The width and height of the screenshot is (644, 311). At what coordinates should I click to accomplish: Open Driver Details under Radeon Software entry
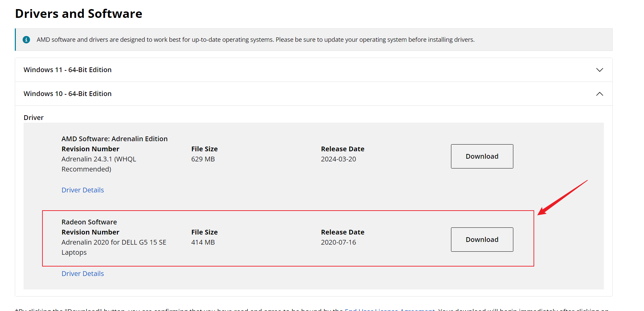point(83,274)
